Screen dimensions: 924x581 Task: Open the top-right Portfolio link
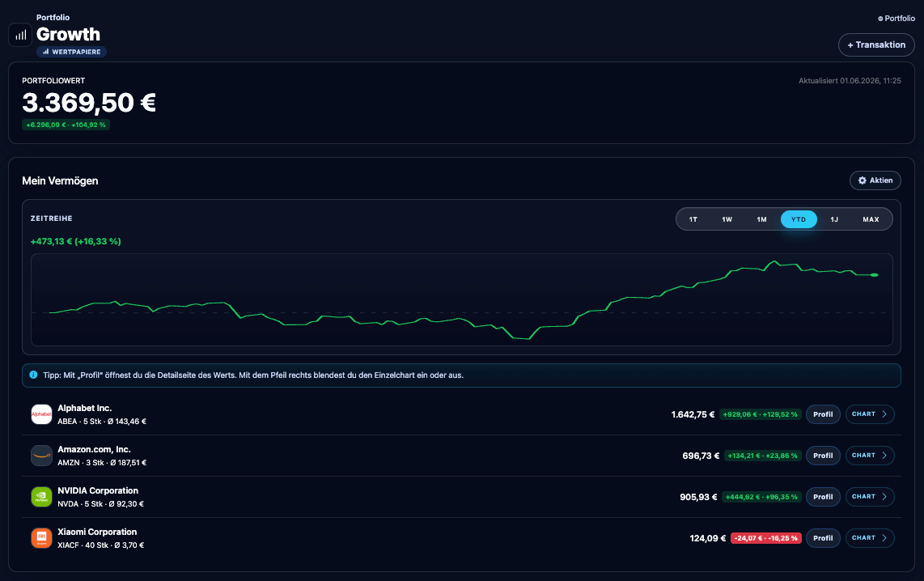[x=896, y=19]
